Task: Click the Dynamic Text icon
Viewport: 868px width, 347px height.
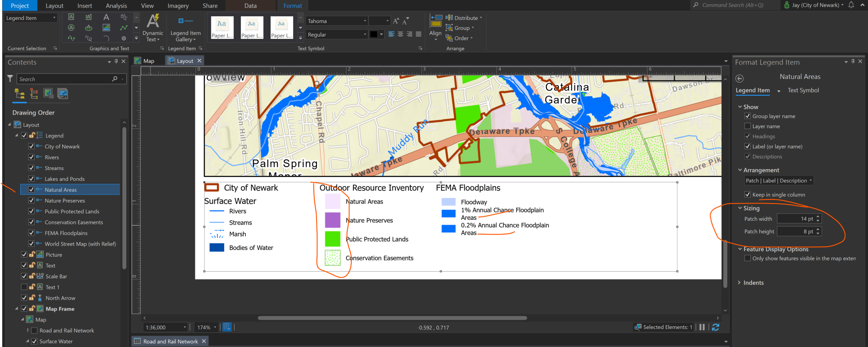Action: click(153, 28)
